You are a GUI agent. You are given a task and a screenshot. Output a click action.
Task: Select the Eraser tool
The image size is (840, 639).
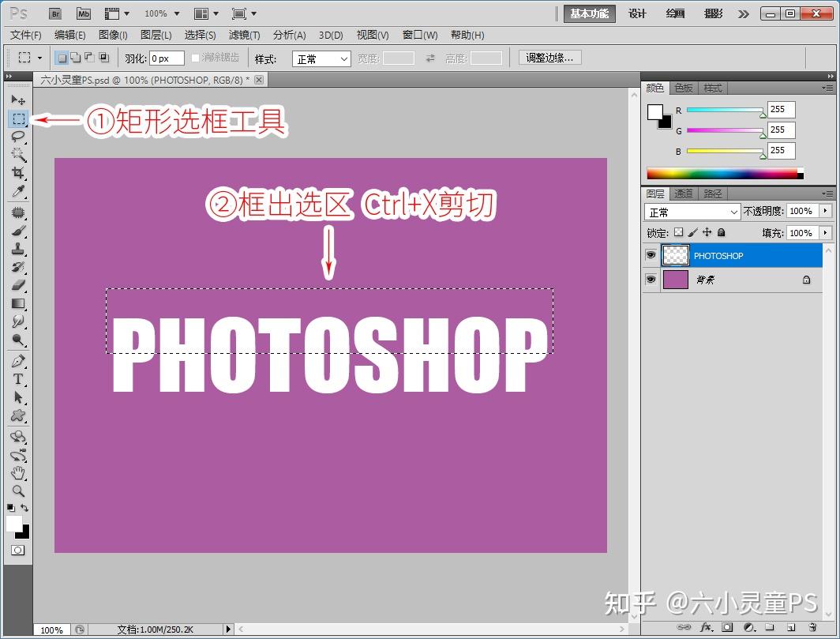[x=19, y=284]
